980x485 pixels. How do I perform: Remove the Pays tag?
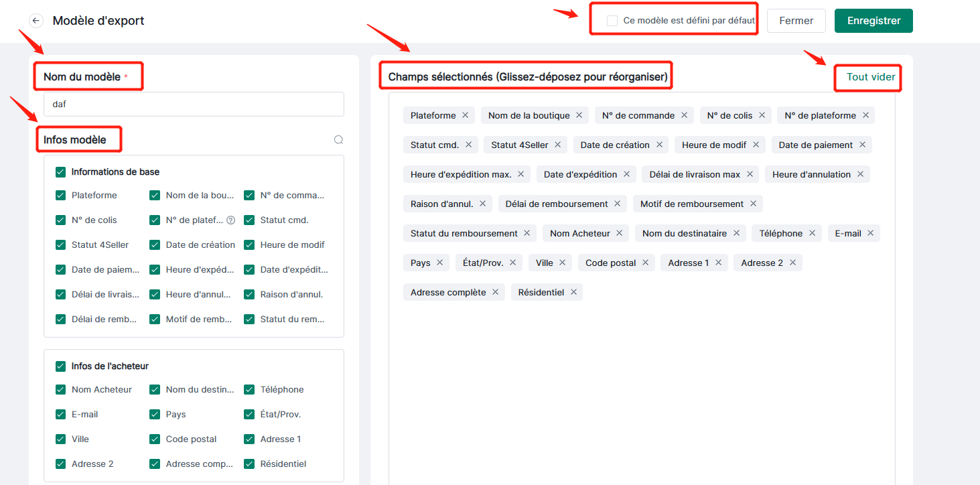(439, 263)
